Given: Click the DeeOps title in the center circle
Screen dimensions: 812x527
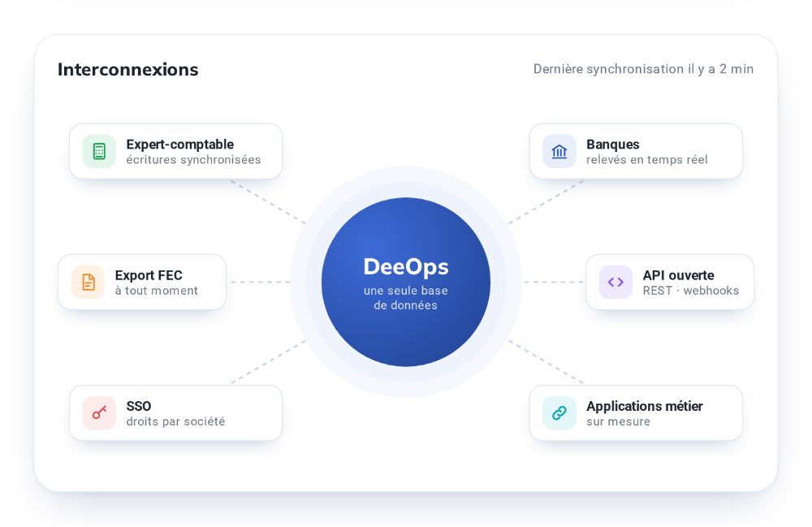Looking at the screenshot, I should coord(406,267).
